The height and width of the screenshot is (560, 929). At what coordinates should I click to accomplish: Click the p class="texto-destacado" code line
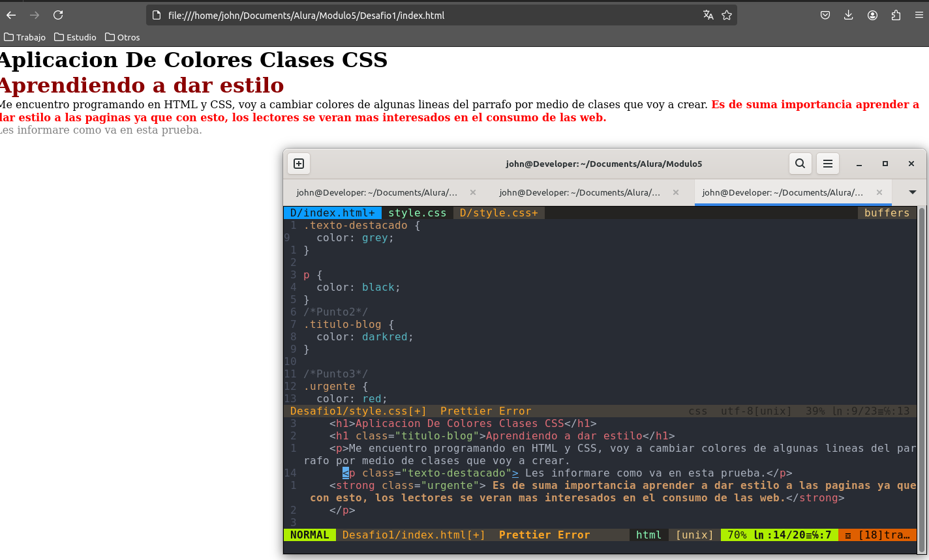pos(568,473)
